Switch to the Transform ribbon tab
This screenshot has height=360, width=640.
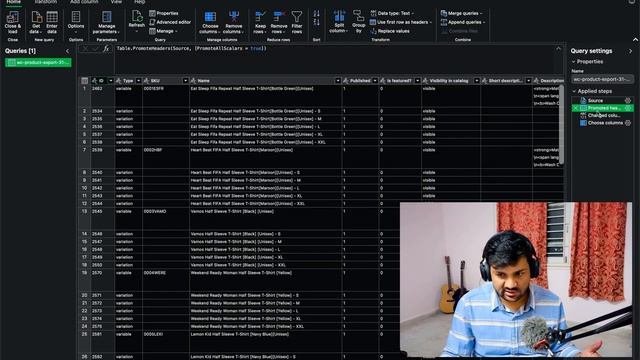pos(46,2)
